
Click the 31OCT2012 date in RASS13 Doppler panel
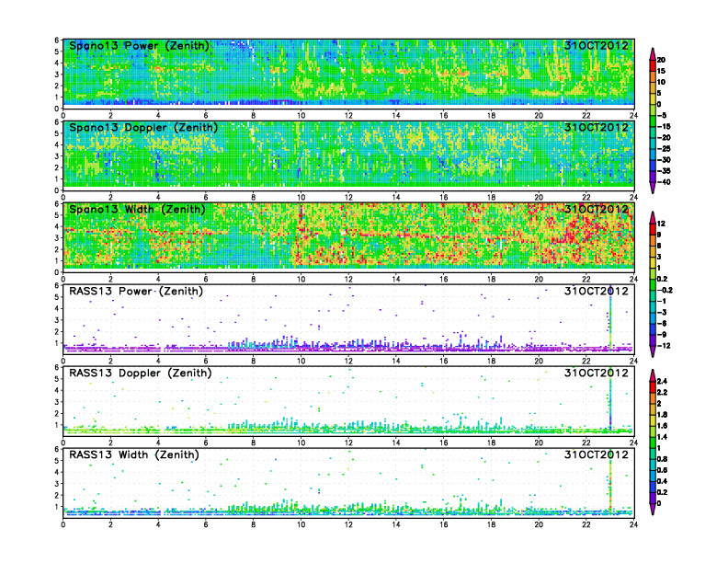597,373
